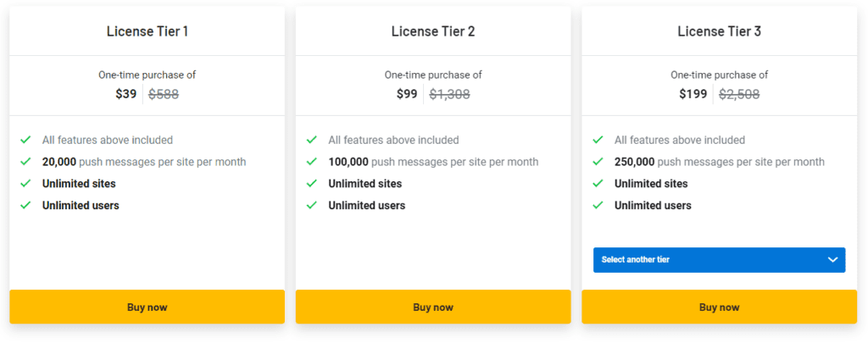Click the $199 price in Tier 3

tap(693, 94)
